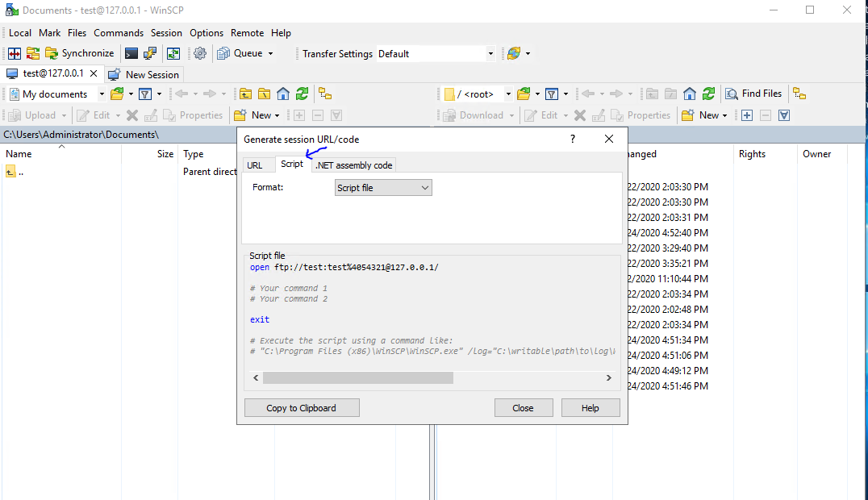Viewport: 868px width, 500px height.
Task: Click the local panel filter icon
Action: tap(145, 94)
